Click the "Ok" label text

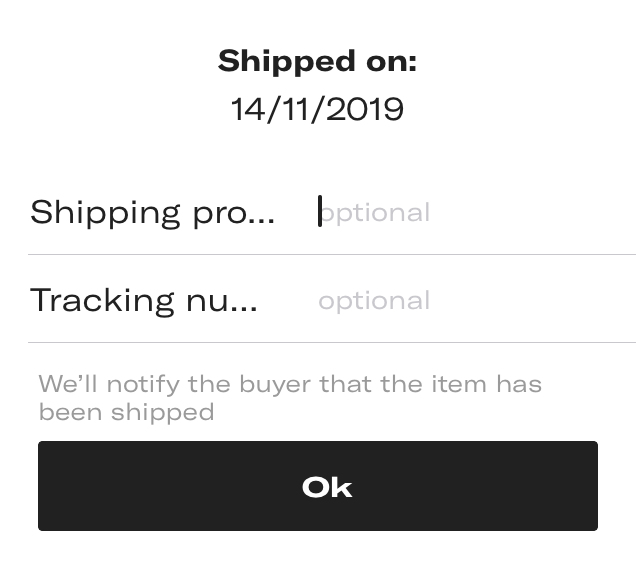(x=327, y=486)
